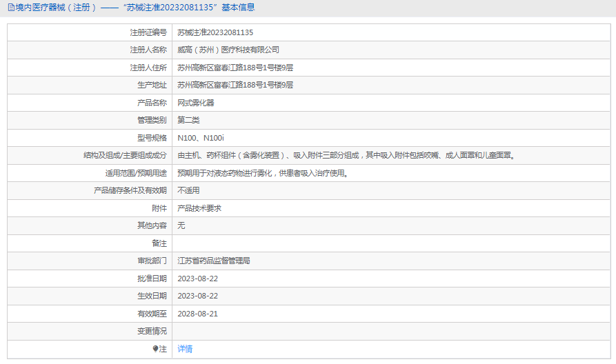Image resolution: width=616 pixels, height=364 pixels.
Task: Open the 详情 link
Action: point(185,349)
